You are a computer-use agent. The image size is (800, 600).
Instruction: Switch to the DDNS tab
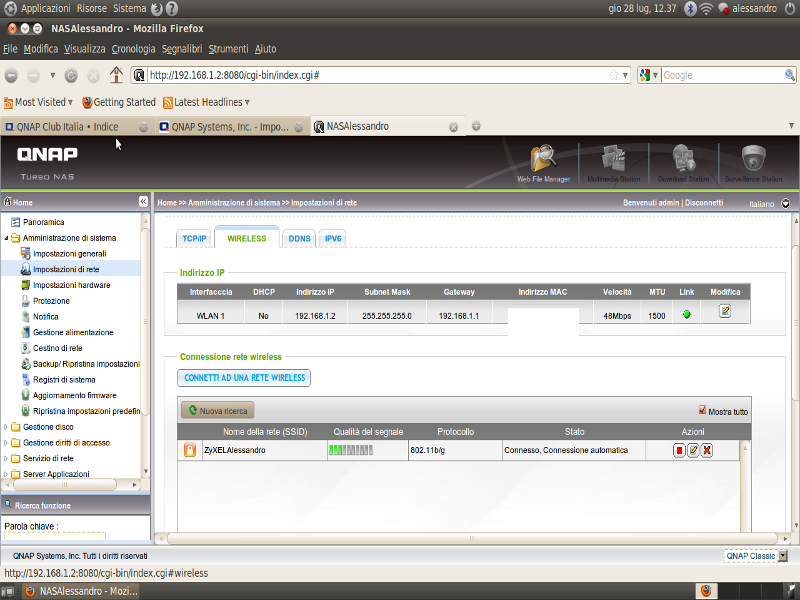[299, 239]
